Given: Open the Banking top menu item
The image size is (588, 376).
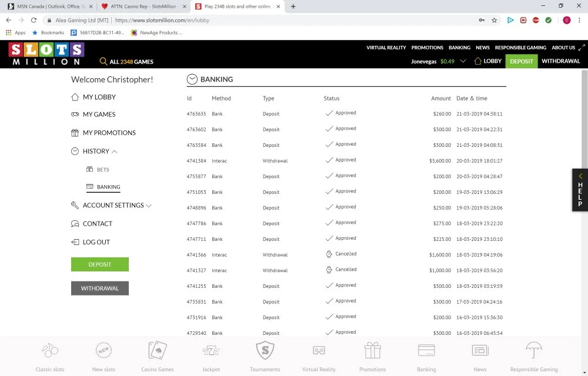Looking at the screenshot, I should 459,48.
